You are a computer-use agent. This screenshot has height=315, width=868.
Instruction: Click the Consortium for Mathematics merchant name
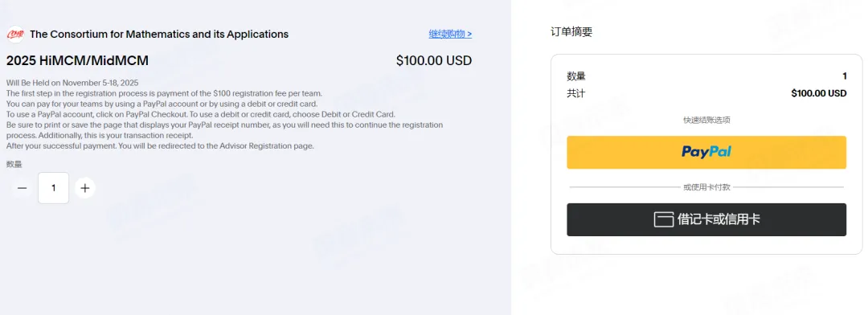[159, 35]
